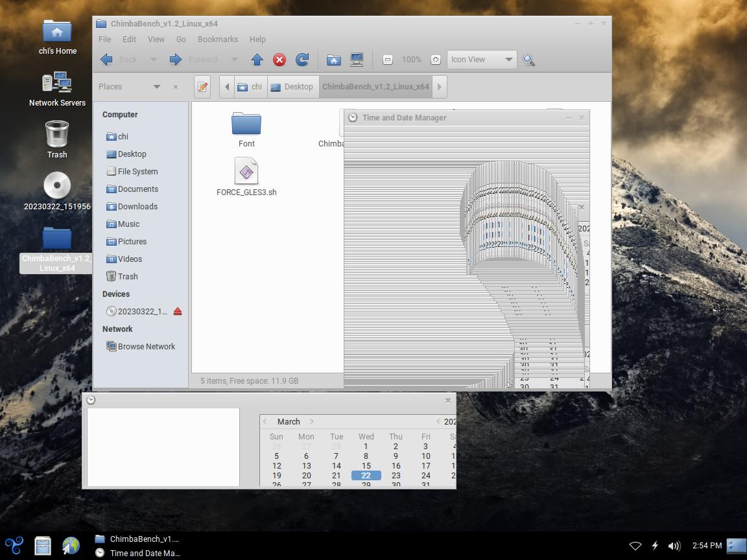The width and height of the screenshot is (747, 560).
Task: Reload the current folder view
Action: pyautogui.click(x=302, y=60)
